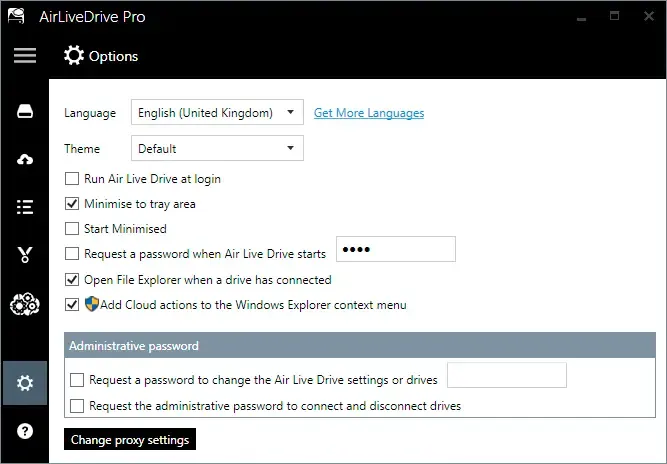The width and height of the screenshot is (667, 464).
Task: Click the Change proxy settings button
Action: click(130, 439)
